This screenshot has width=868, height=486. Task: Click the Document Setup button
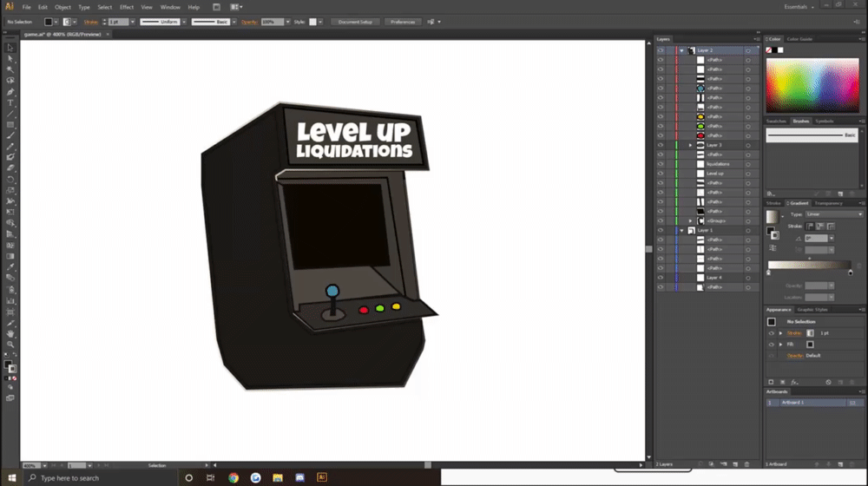pyautogui.click(x=355, y=23)
